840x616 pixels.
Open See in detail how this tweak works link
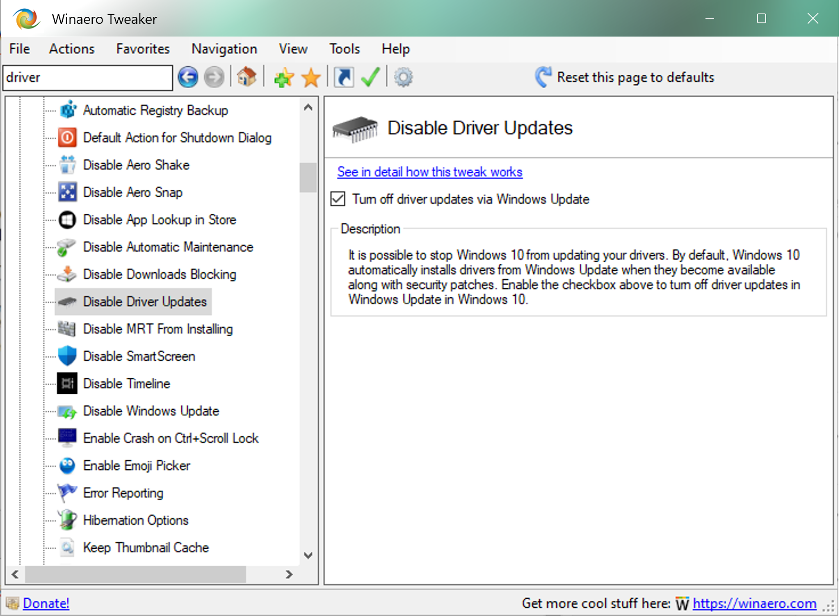pos(429,172)
